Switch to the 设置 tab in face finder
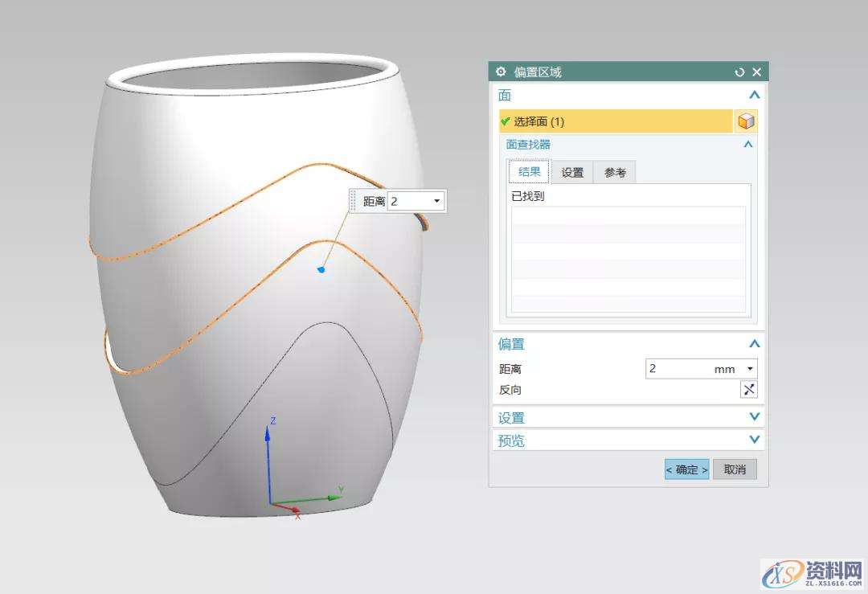Image resolution: width=868 pixels, height=594 pixels. (x=572, y=172)
